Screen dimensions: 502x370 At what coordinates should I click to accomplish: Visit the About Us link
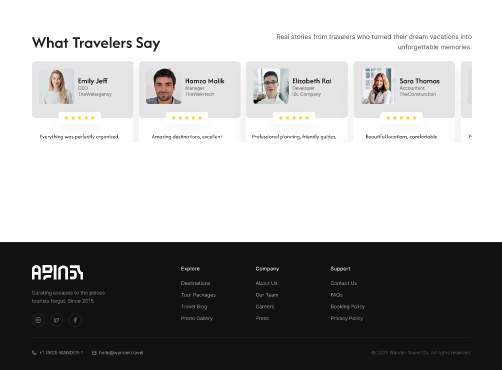266,283
